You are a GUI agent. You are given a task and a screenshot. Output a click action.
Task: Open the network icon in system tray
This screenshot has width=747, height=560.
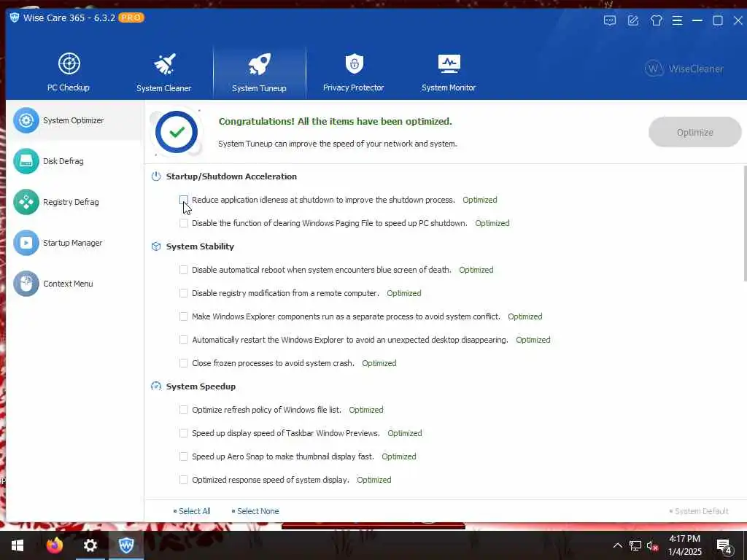(635, 545)
